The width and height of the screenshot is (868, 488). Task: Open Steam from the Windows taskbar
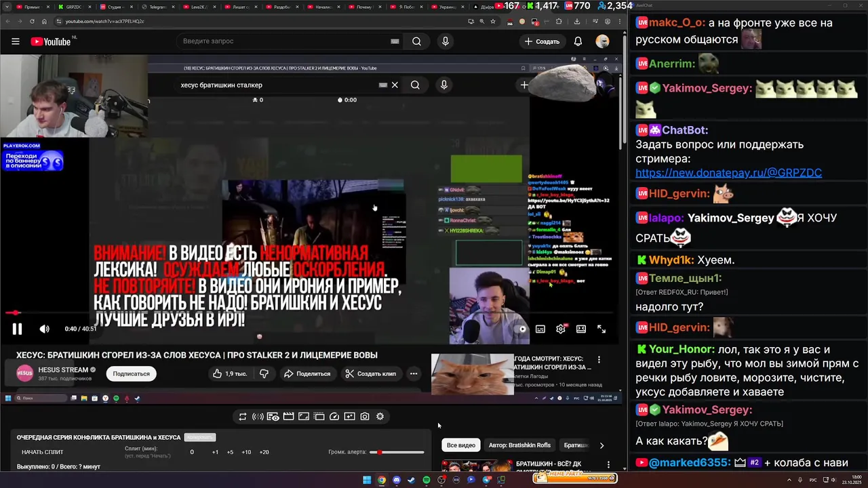coord(412,480)
